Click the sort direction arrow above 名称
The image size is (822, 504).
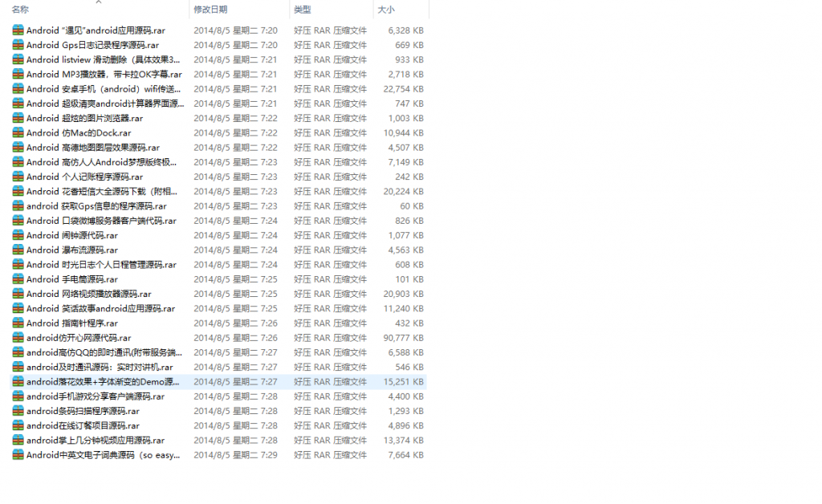[x=98, y=2]
